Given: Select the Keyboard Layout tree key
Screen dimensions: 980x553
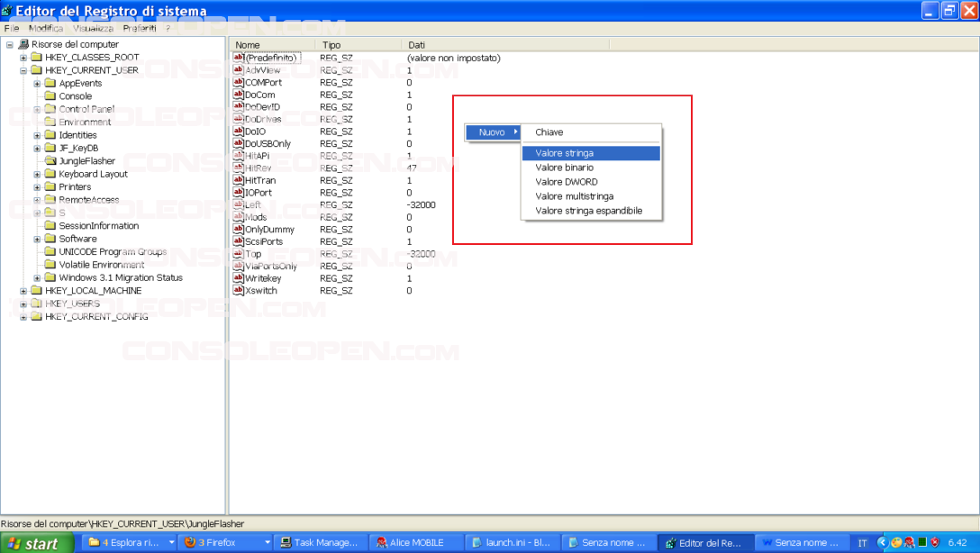Looking at the screenshot, I should [x=93, y=174].
